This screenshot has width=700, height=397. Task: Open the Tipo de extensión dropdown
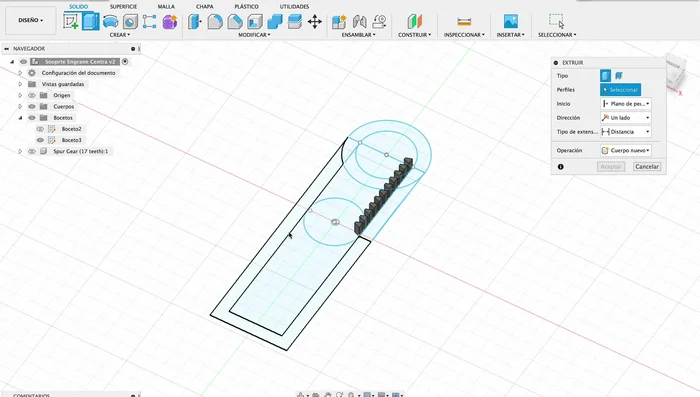626,132
